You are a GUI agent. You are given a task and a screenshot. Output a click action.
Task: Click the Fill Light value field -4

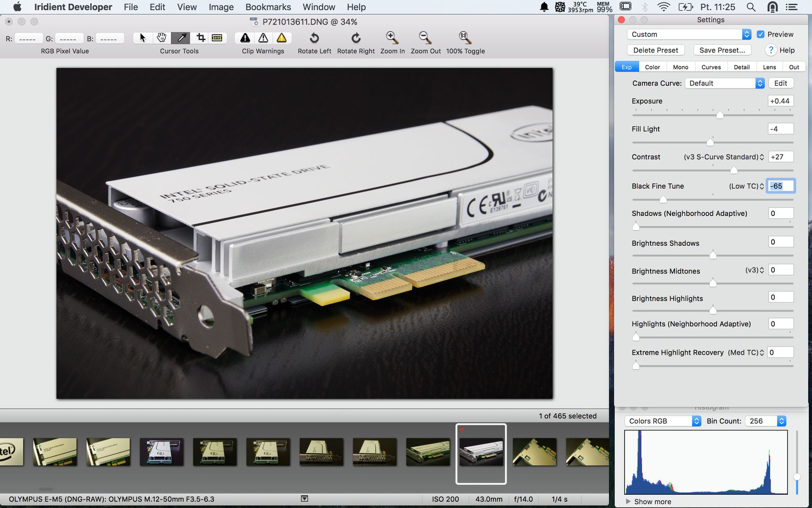tap(781, 129)
